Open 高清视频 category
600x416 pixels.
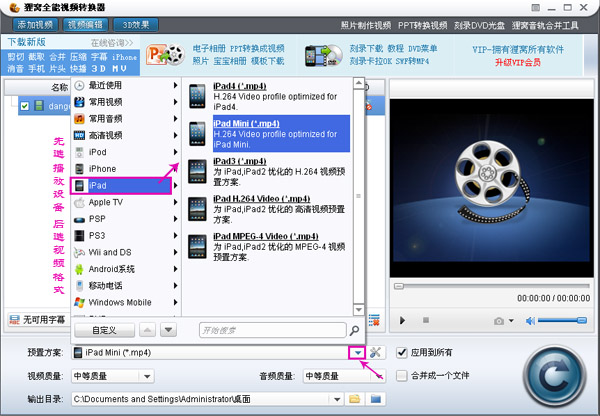coord(126,135)
